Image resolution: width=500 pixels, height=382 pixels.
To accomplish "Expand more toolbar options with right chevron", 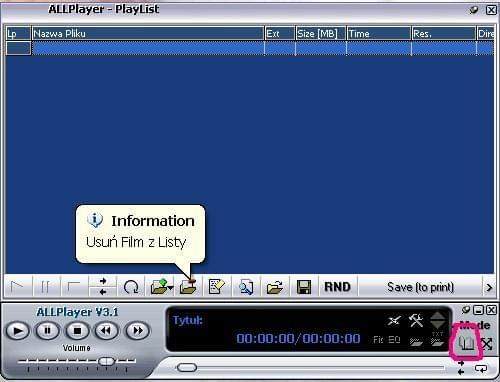I will [489, 287].
